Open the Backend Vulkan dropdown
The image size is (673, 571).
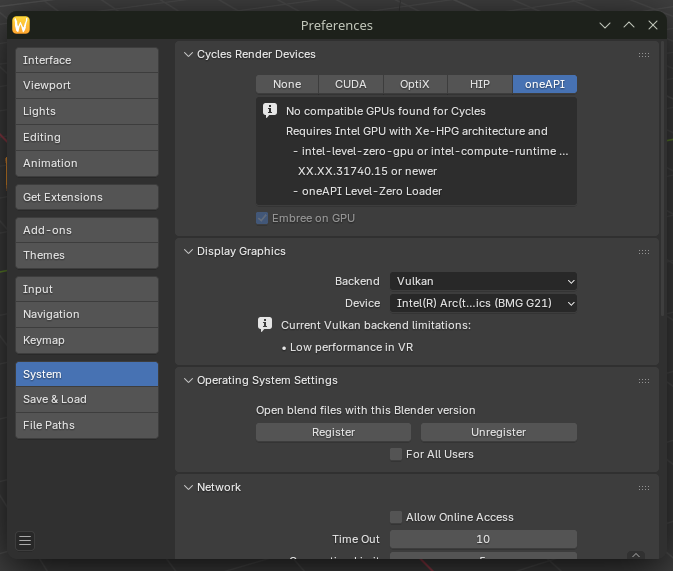(483, 282)
